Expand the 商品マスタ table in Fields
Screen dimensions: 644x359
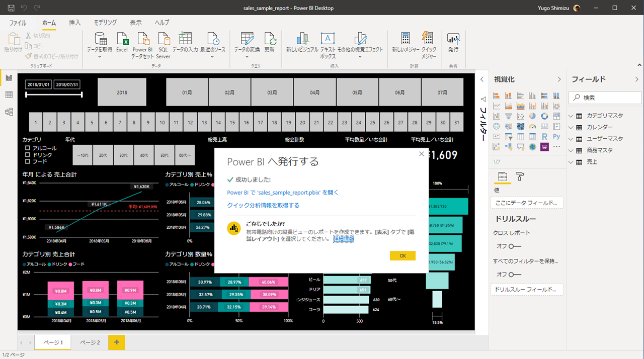[x=571, y=150]
